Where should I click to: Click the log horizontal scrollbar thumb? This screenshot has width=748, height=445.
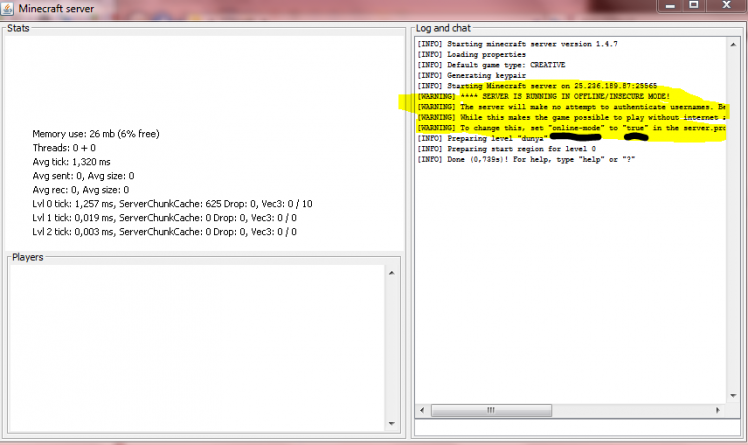(x=491, y=410)
